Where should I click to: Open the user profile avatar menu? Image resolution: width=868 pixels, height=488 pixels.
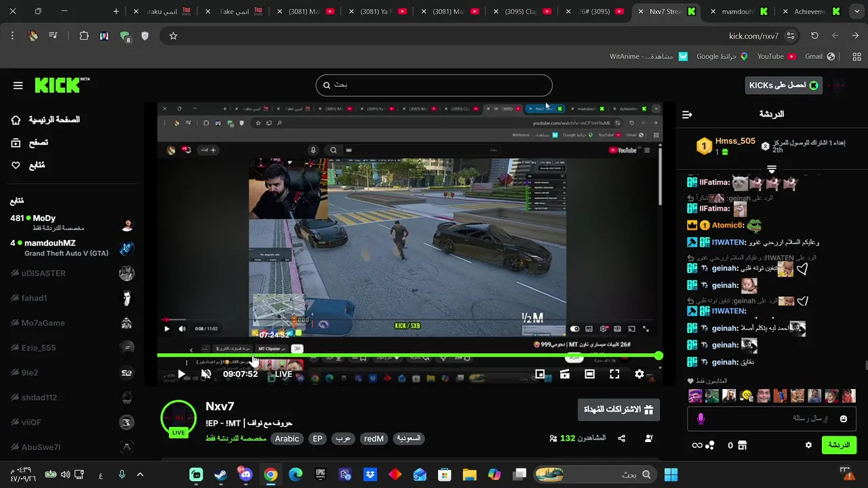tap(838, 85)
